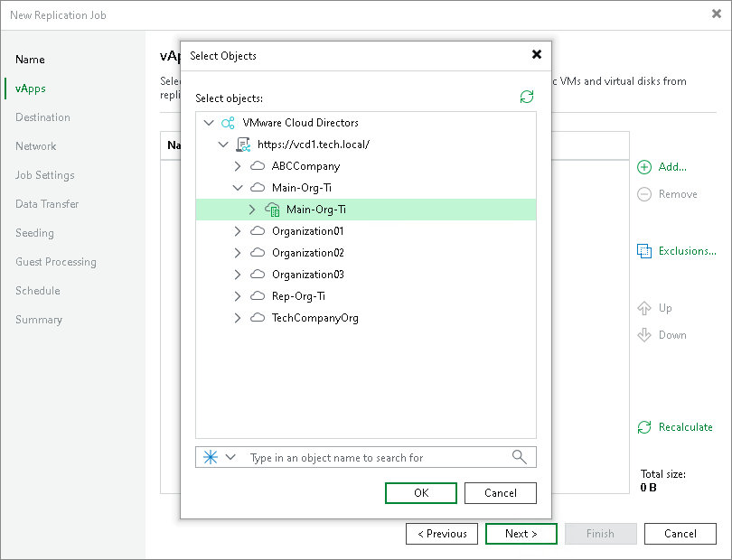The image size is (732, 560).
Task: Click the wizard's bottom Cancel button
Action: pyautogui.click(x=680, y=534)
